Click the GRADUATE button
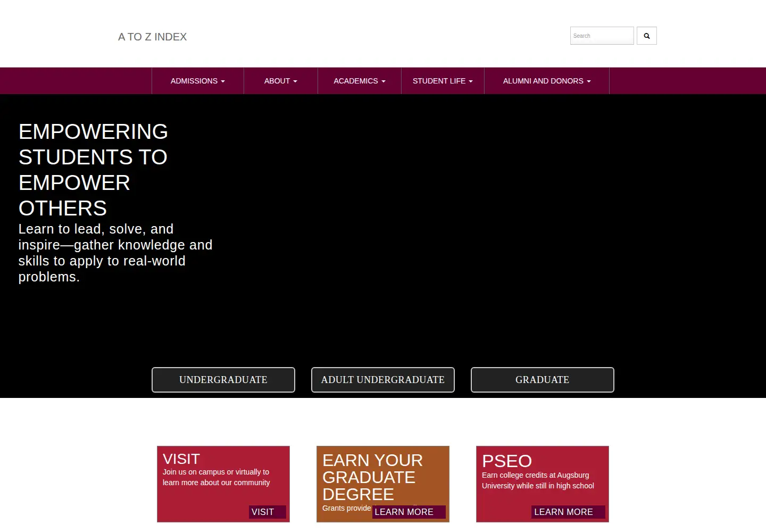The height and width of the screenshot is (532, 766). pyautogui.click(x=543, y=380)
